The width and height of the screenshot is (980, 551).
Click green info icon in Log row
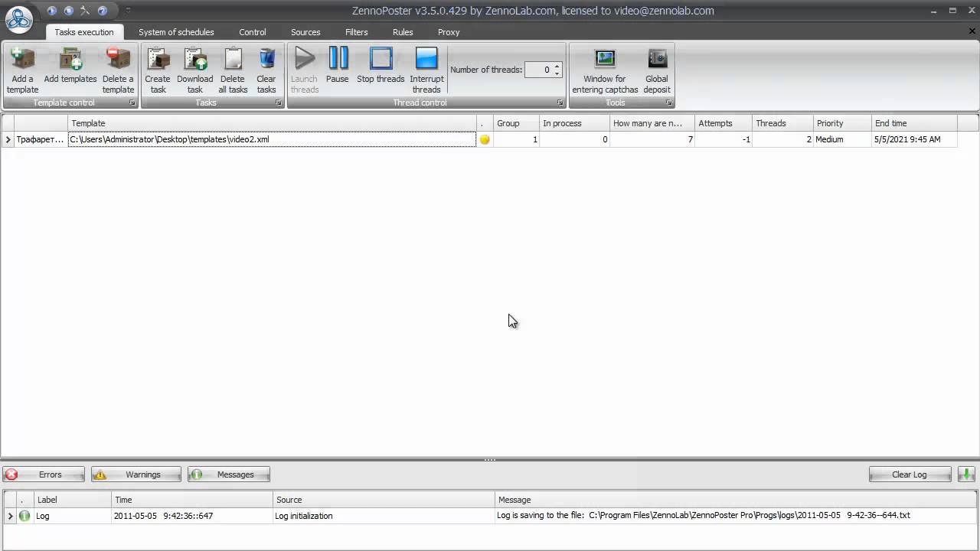pos(24,516)
